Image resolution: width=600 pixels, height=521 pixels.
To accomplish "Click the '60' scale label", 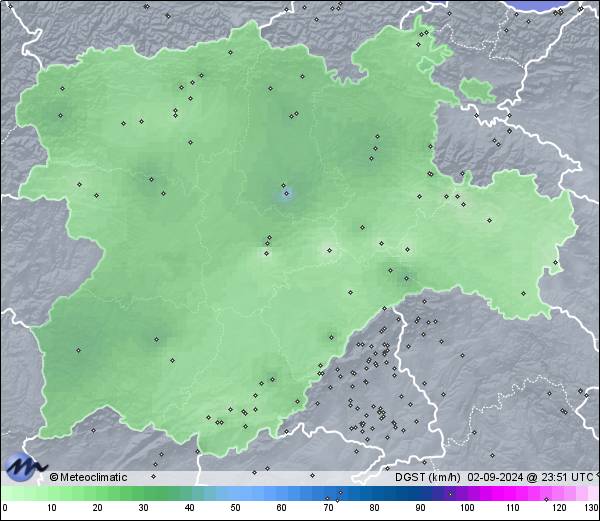I will (x=282, y=508).
